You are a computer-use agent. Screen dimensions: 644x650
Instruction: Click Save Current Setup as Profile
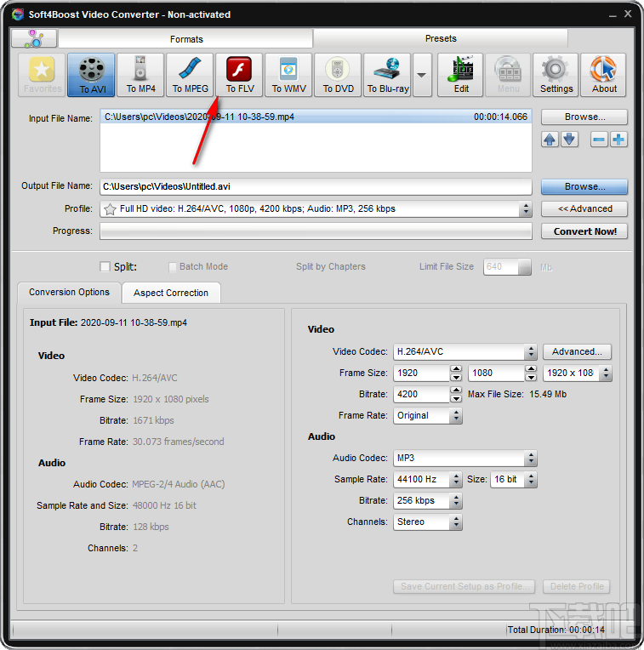pyautogui.click(x=464, y=586)
